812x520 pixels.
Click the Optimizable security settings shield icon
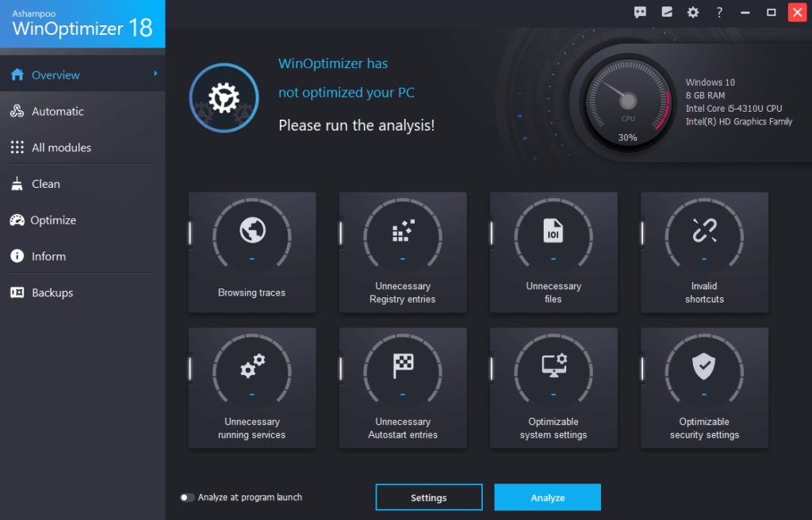tap(704, 366)
